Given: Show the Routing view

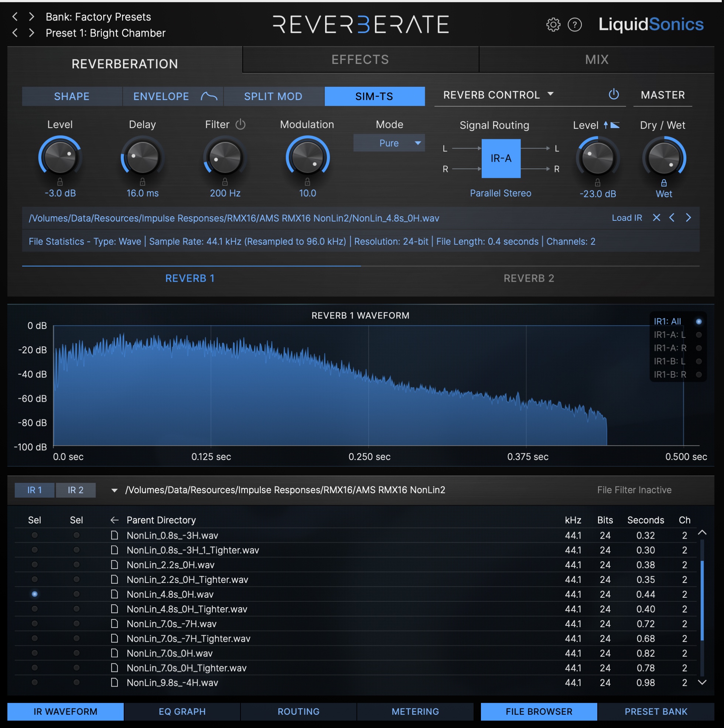Looking at the screenshot, I should (298, 711).
